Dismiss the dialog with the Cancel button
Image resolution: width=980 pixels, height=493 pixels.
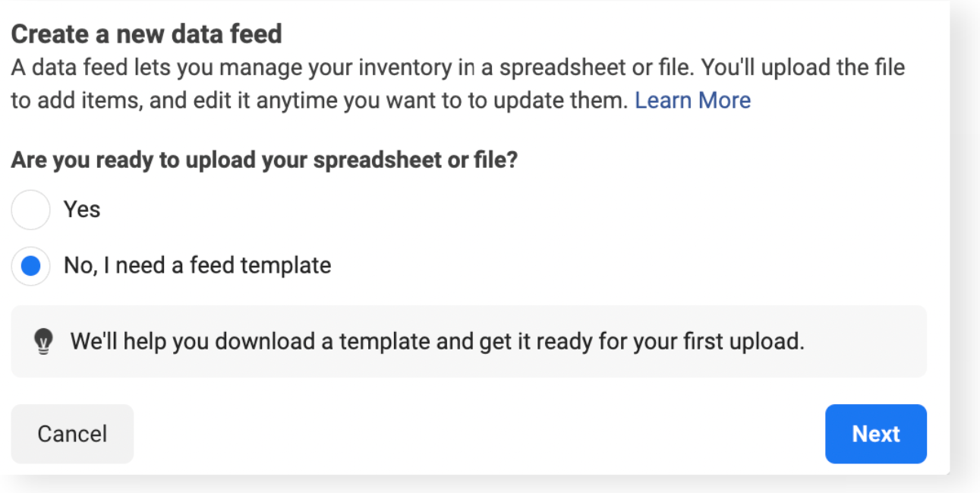(72, 434)
